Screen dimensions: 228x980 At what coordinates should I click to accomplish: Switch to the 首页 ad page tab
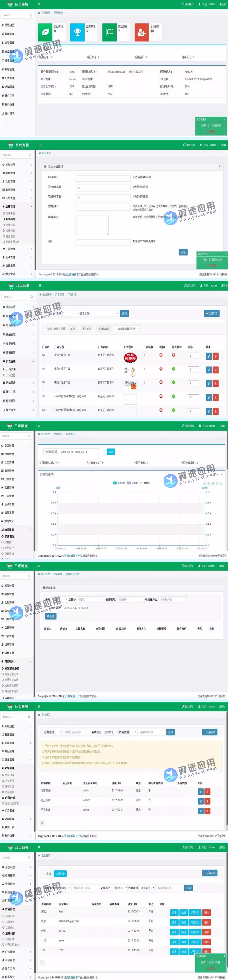[x=73, y=329]
